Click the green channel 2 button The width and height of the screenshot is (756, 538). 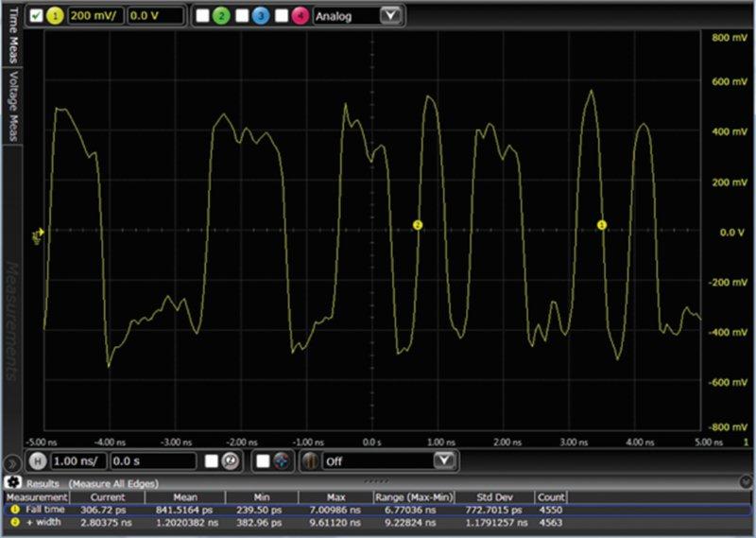coord(219,16)
